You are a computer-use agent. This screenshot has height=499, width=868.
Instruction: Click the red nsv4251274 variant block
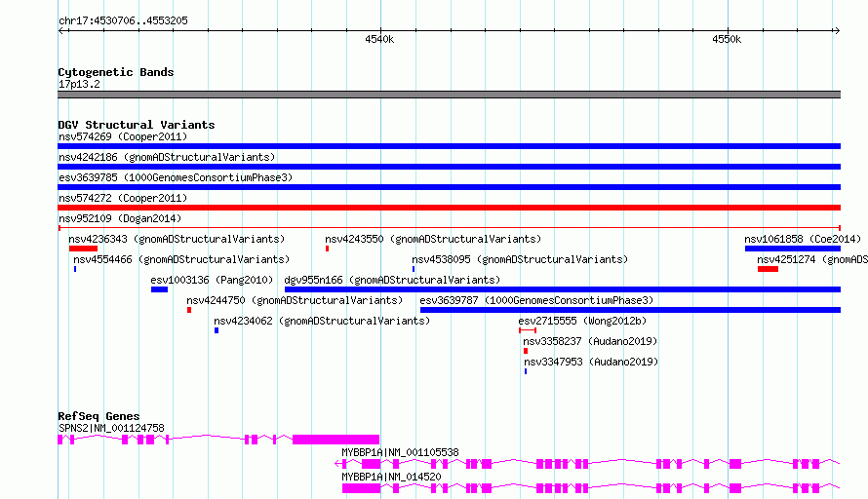768,269
